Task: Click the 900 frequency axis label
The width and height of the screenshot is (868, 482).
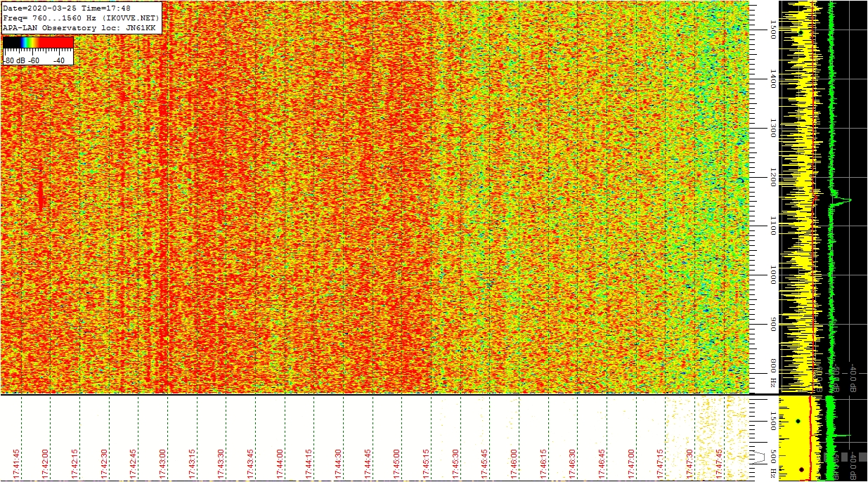Action: click(773, 324)
